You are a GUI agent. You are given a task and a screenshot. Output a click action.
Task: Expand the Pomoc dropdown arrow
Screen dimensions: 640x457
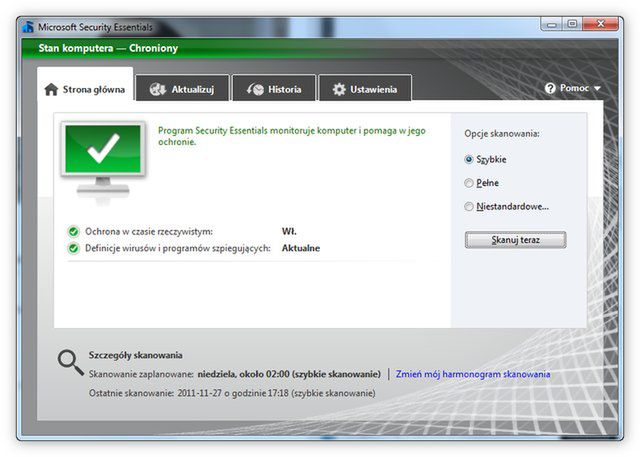pyautogui.click(x=597, y=88)
